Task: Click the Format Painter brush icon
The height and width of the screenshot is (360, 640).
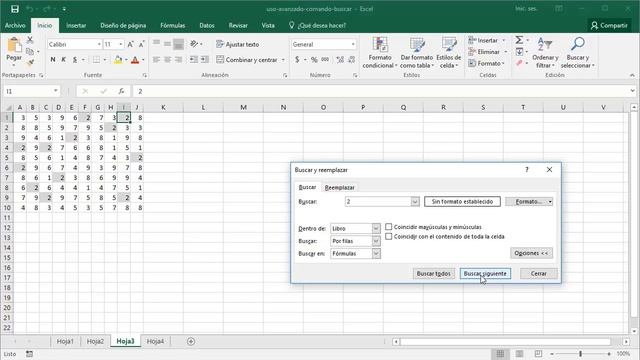Action: [x=30, y=63]
